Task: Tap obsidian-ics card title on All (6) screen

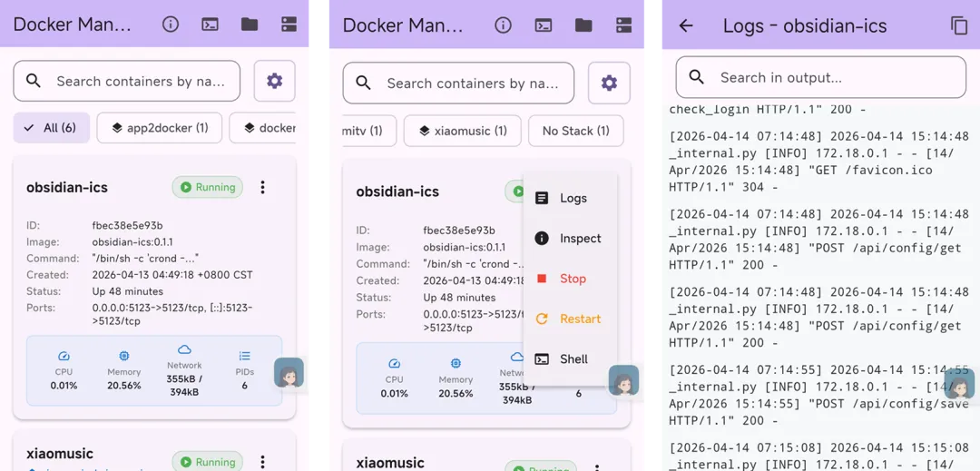Action: pos(67,187)
